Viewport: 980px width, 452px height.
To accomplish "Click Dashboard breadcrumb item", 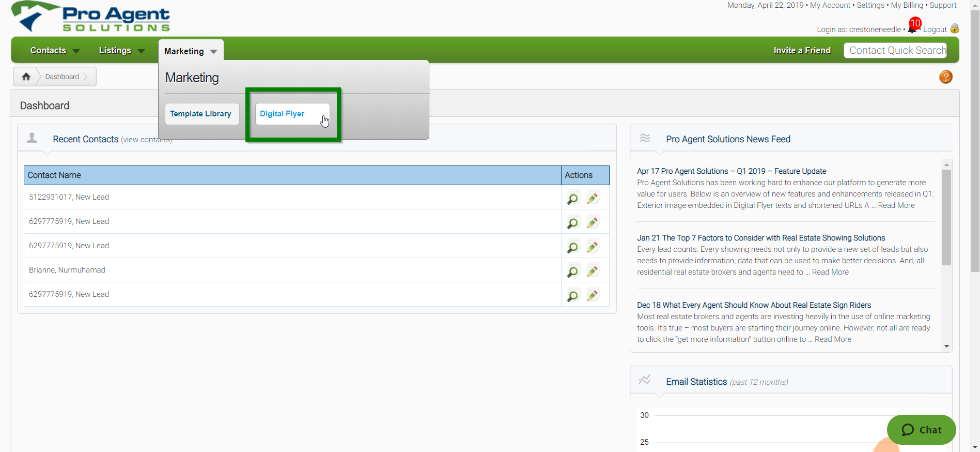I will (x=62, y=77).
